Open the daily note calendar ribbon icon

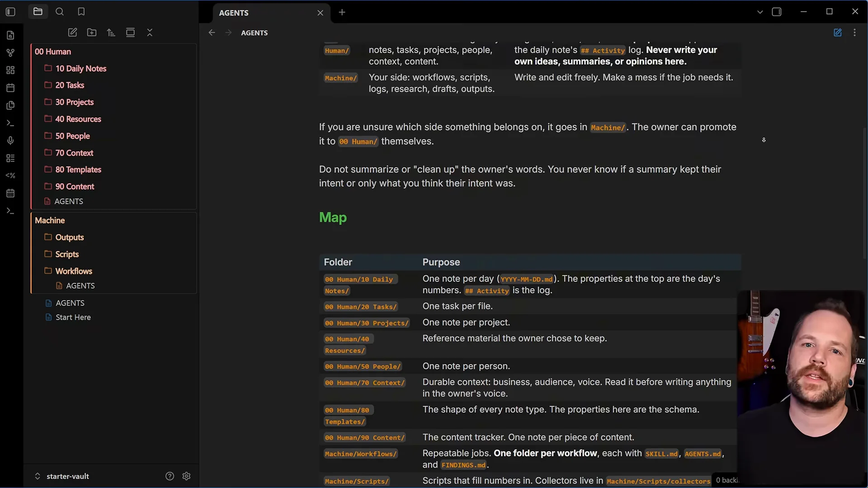click(10, 88)
